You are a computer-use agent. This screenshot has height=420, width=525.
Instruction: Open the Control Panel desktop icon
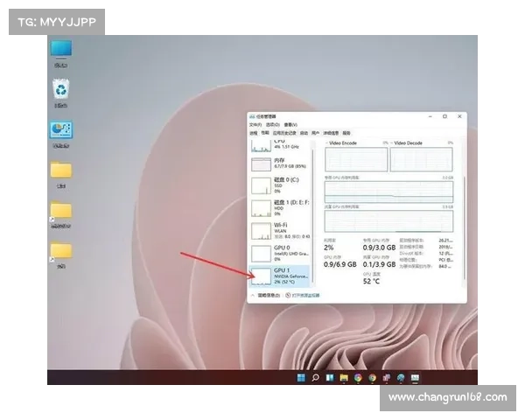point(61,130)
